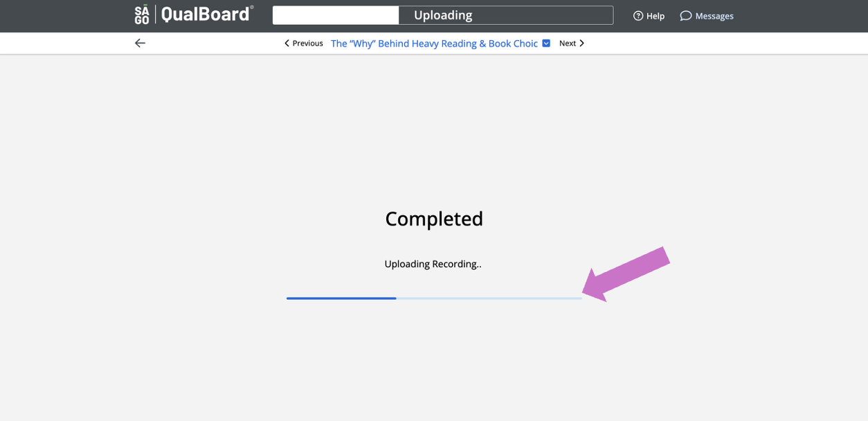Click the Uploading status box in header
Viewport: 868px width, 421px height.
[506, 15]
